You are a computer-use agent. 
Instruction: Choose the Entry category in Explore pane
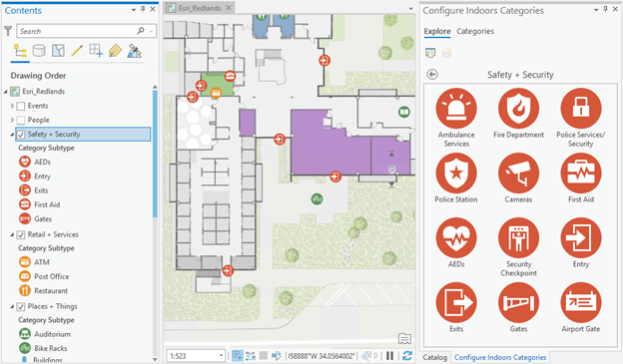coord(580,237)
